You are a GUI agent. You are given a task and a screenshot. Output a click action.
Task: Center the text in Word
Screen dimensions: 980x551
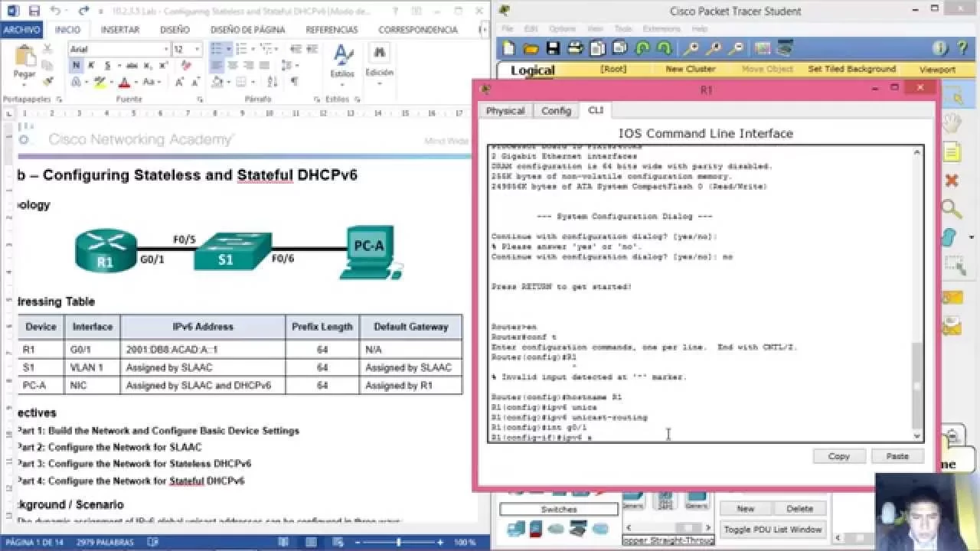[x=232, y=66]
